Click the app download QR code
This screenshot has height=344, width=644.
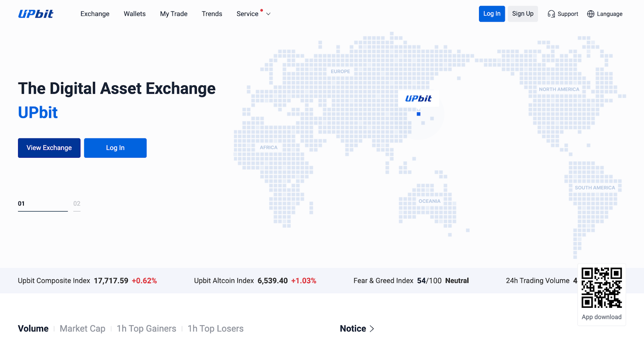click(x=602, y=288)
